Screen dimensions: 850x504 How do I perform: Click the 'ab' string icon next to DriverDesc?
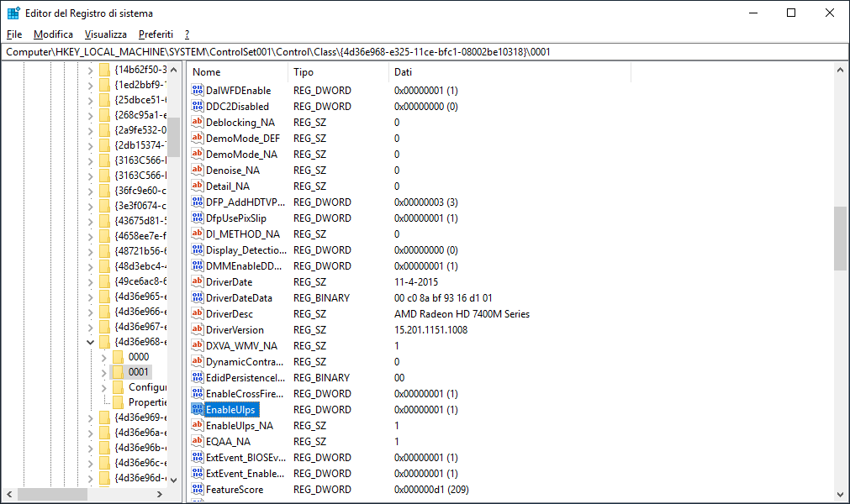[x=197, y=313]
